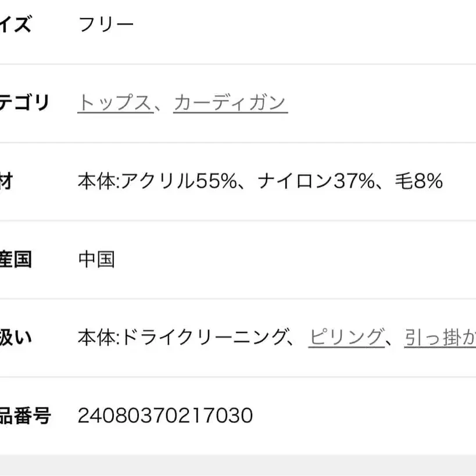Image resolution: width=476 pixels, height=476 pixels.
Task: Click the product number 24080370217030
Action: pyautogui.click(x=165, y=416)
